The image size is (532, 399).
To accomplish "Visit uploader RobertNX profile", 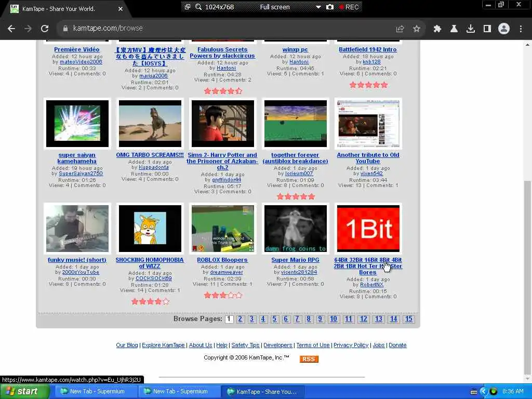I will coord(371,285).
